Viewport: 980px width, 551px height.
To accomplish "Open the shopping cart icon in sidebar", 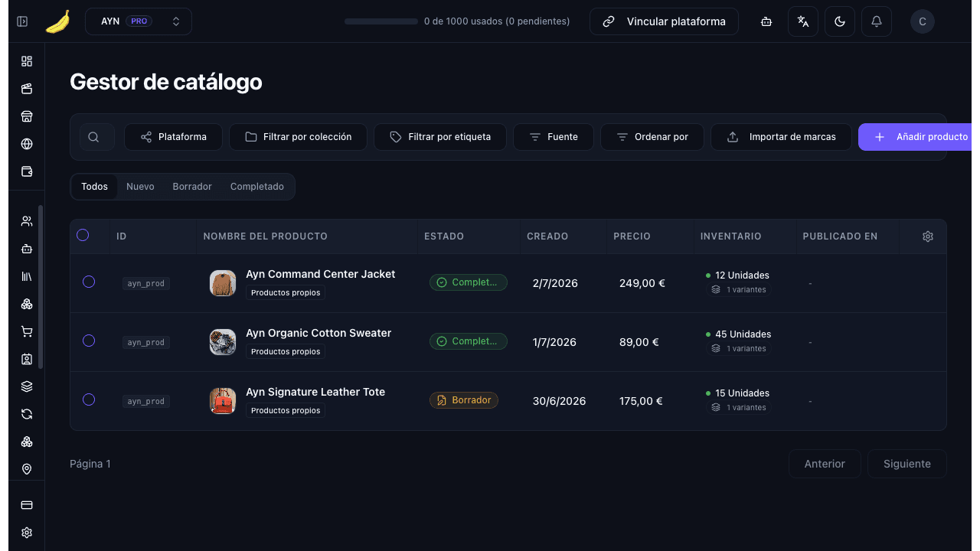I will pos(27,331).
